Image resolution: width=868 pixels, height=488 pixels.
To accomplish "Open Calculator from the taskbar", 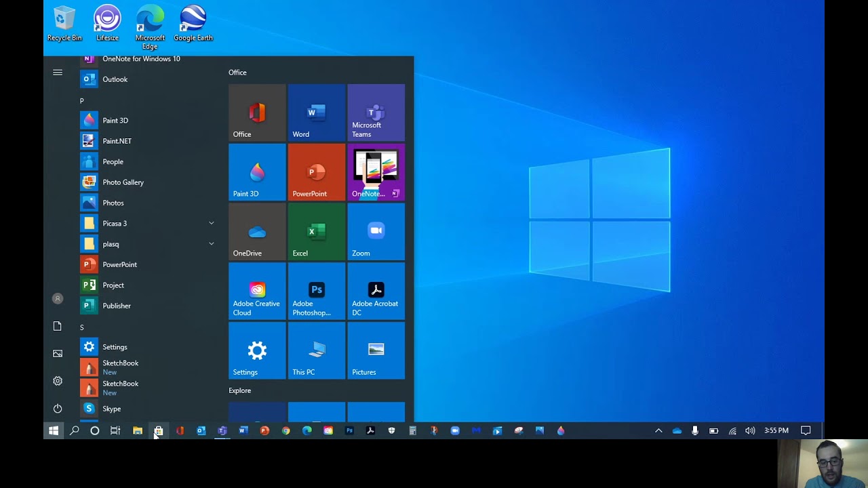I will tap(412, 430).
